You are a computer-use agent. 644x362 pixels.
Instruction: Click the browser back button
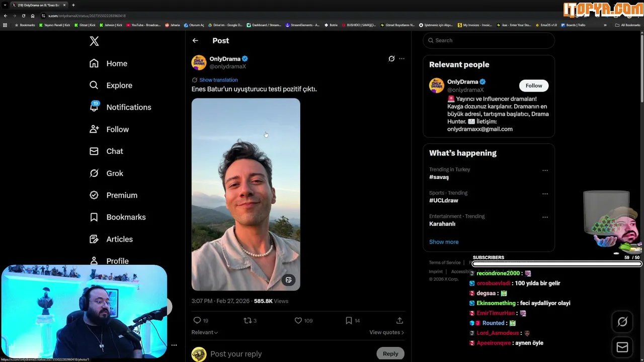(6, 16)
